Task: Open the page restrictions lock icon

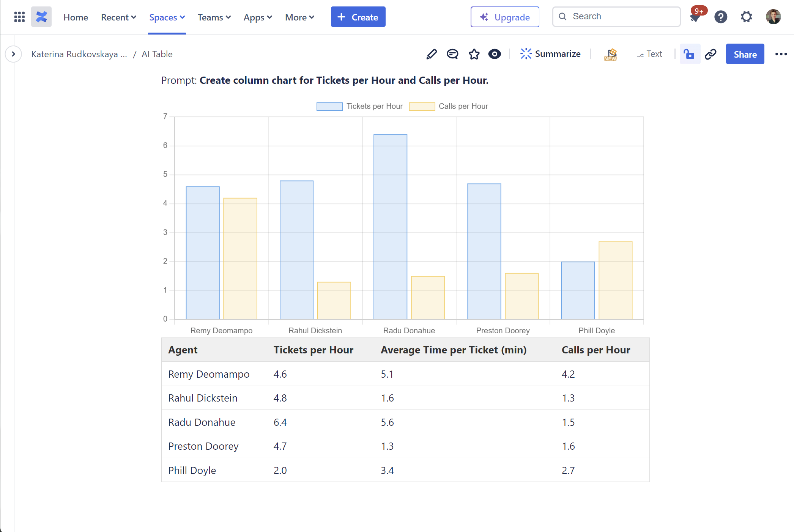Action: tap(689, 54)
